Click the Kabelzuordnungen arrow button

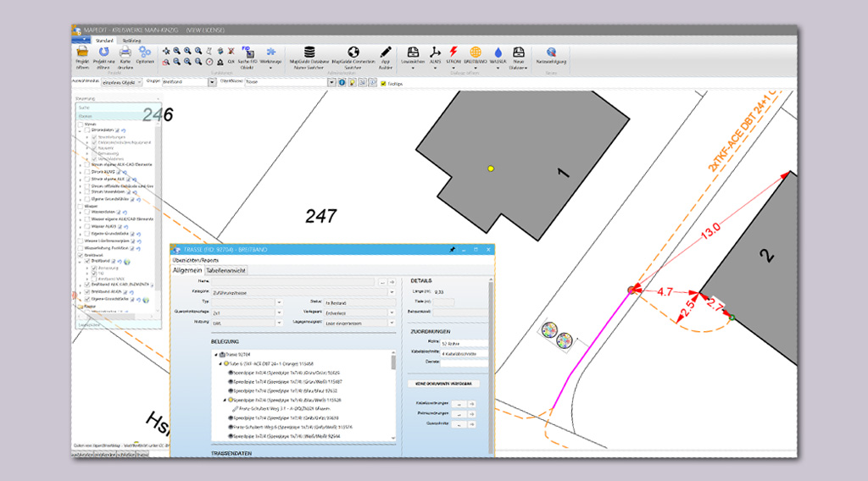[x=471, y=405]
